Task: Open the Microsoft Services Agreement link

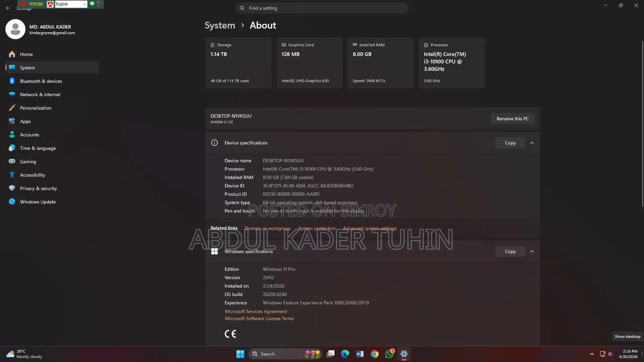Action: pyautogui.click(x=256, y=312)
